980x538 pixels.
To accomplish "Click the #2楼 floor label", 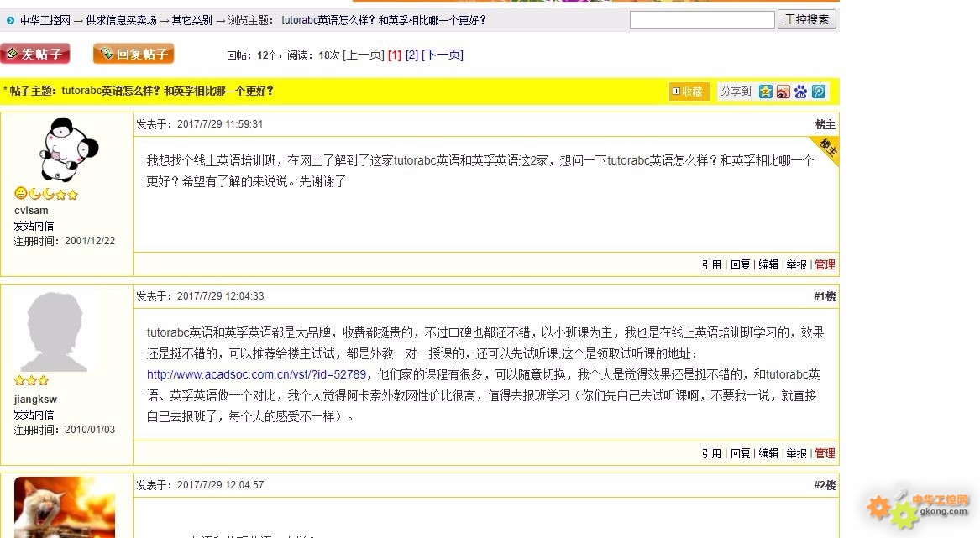I will point(825,485).
